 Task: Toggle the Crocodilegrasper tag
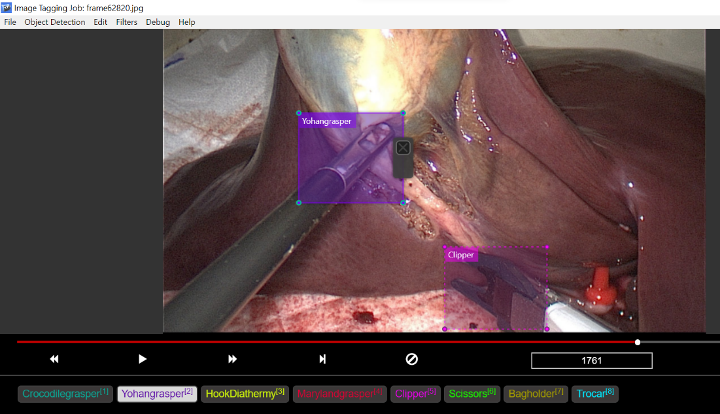(x=65, y=394)
